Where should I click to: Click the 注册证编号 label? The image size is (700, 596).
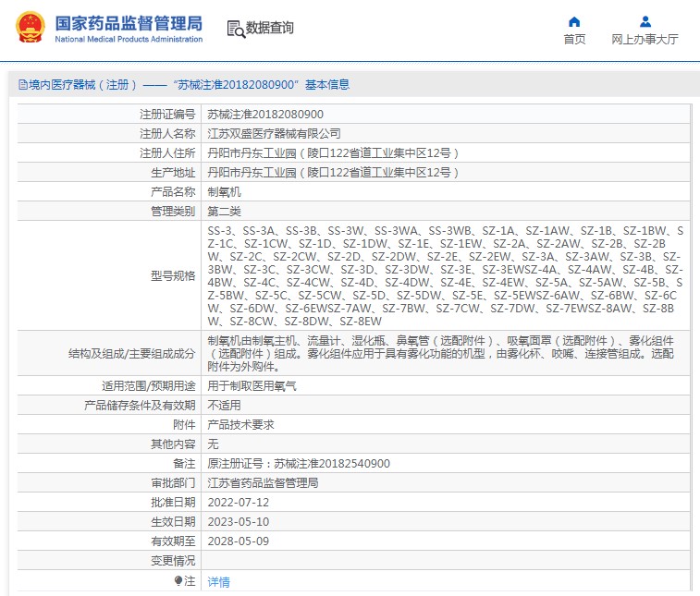[x=167, y=115]
